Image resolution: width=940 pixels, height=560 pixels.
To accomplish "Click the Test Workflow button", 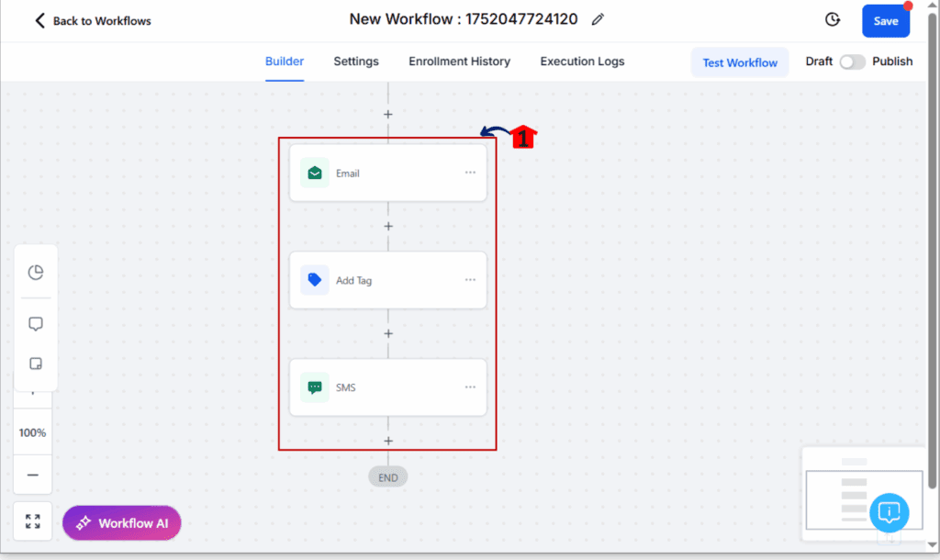I will [x=740, y=62].
